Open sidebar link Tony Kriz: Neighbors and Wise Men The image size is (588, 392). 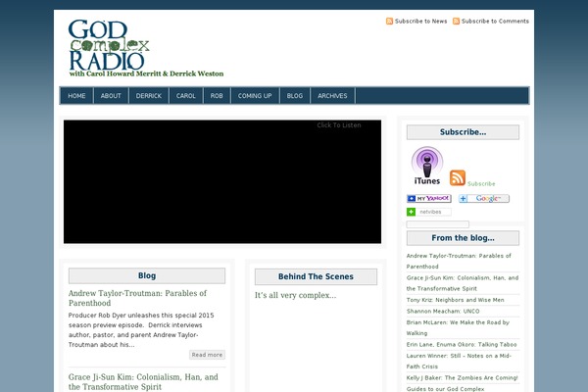coord(456,300)
